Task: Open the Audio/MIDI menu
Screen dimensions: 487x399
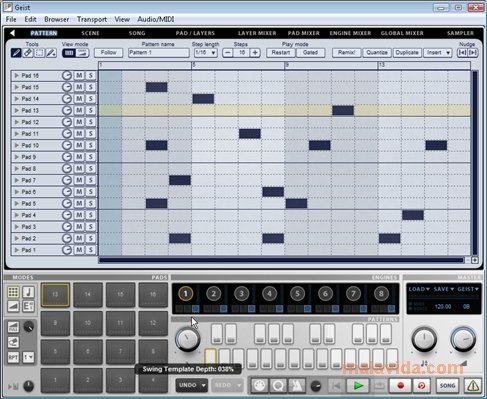Action: (x=156, y=19)
